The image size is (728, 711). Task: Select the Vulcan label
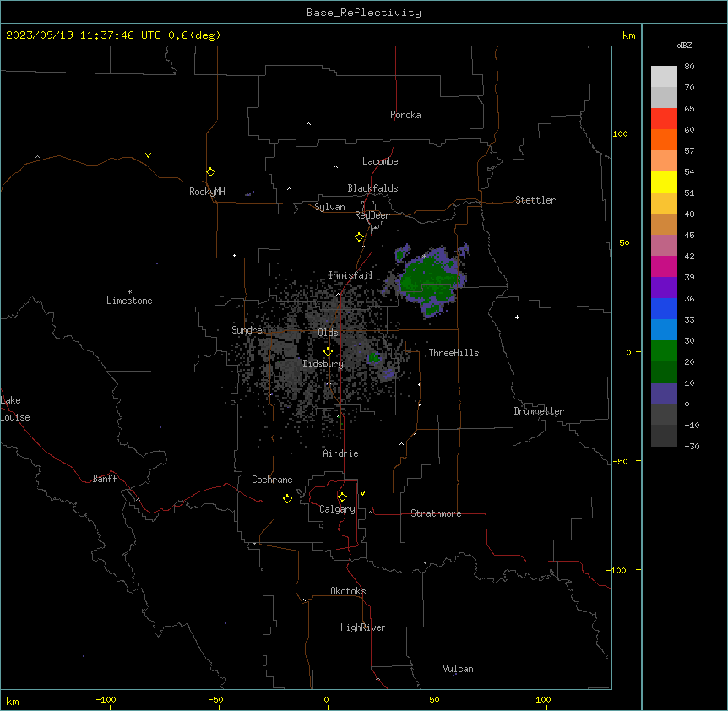tap(459, 669)
